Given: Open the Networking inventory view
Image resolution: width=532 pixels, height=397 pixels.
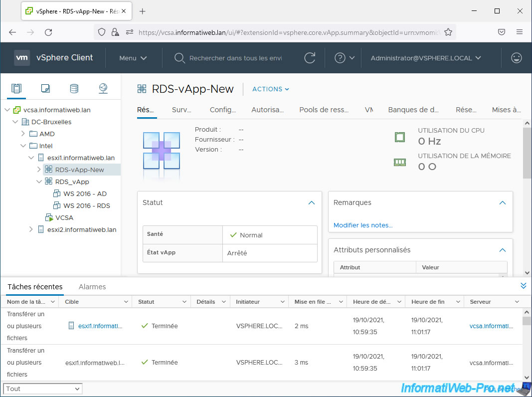Looking at the screenshot, I should 103,89.
